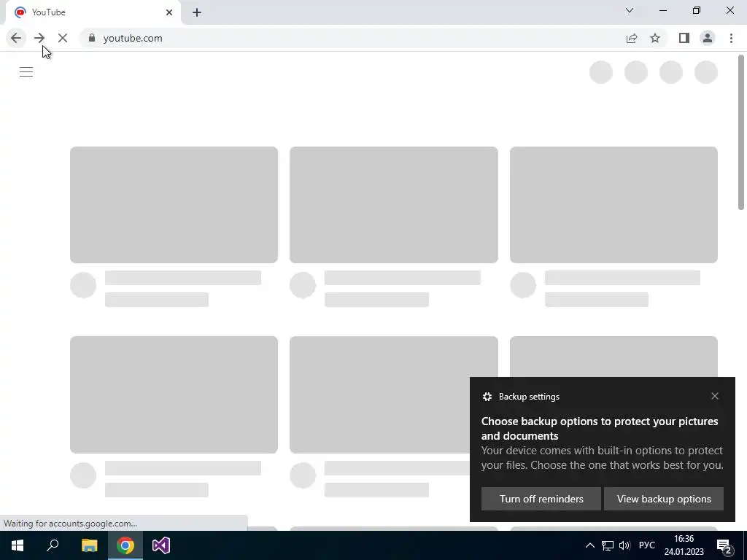Open Windows Action Center notifications

pos(724,545)
